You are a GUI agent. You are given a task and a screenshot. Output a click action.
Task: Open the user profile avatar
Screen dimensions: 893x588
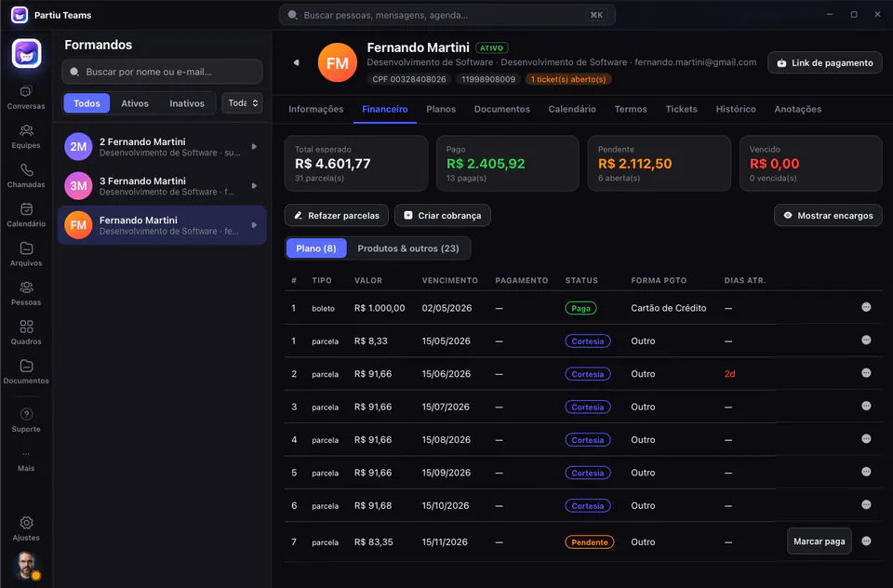tap(26, 566)
